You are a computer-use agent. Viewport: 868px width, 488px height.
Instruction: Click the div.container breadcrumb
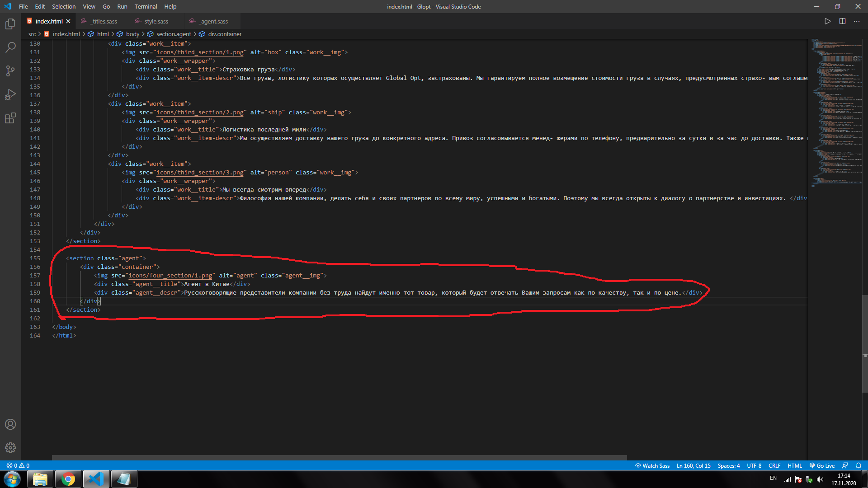click(225, 34)
